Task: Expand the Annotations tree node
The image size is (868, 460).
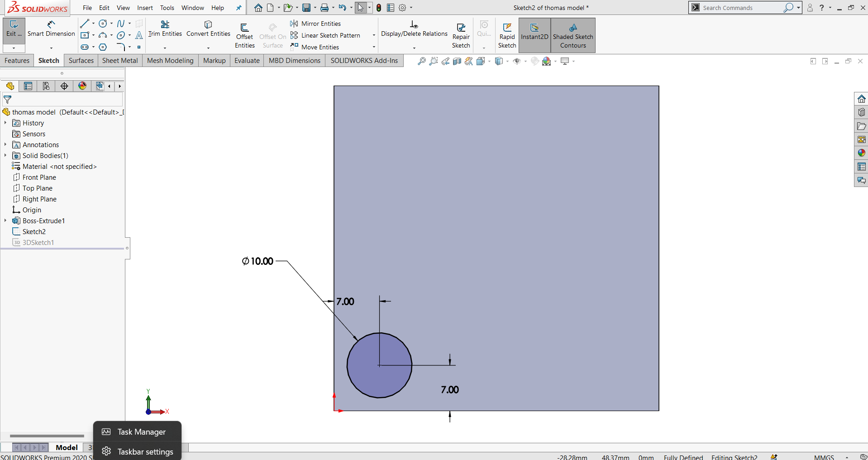Action: pyautogui.click(x=5, y=144)
